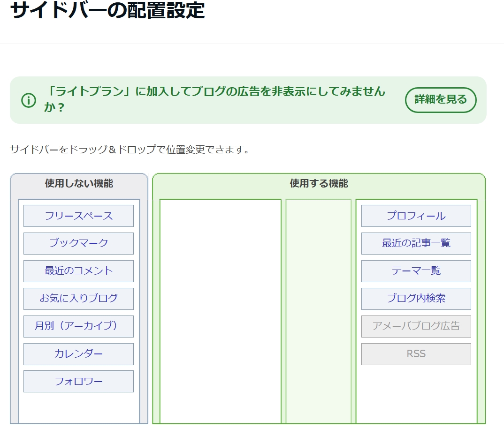Viewport: 504px width, 428px height.
Task: Open the 詳細を見る (see details) button
Action: click(x=441, y=100)
